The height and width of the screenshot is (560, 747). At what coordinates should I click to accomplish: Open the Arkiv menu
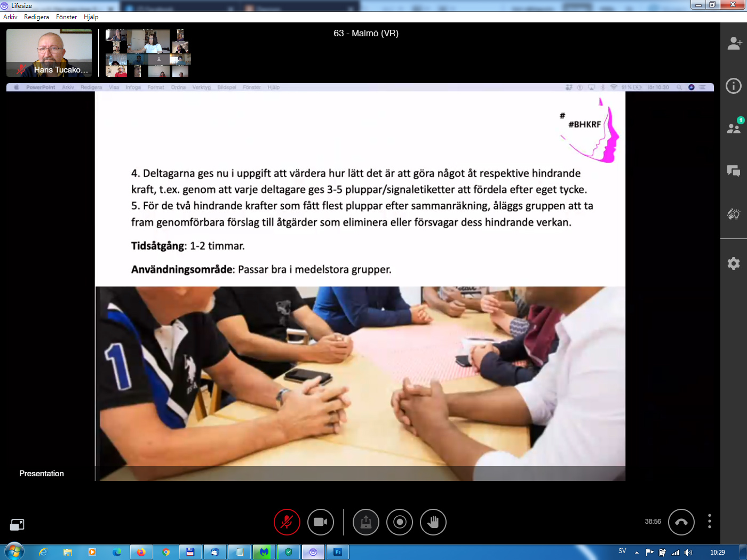click(x=10, y=17)
